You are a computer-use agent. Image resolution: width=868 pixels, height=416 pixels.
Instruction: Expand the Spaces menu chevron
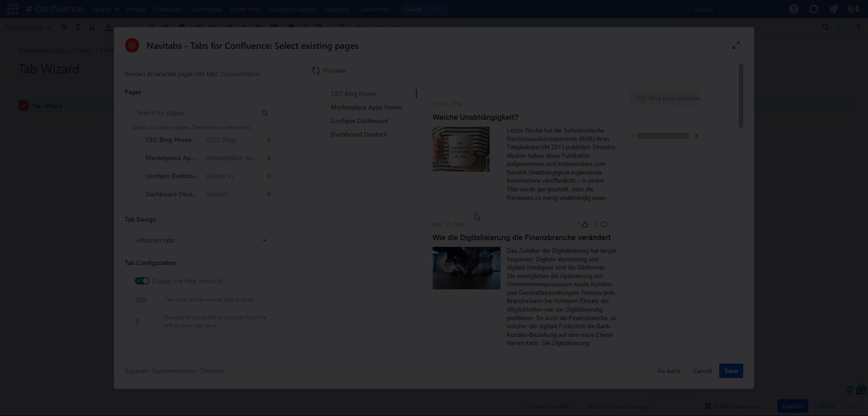(117, 9)
